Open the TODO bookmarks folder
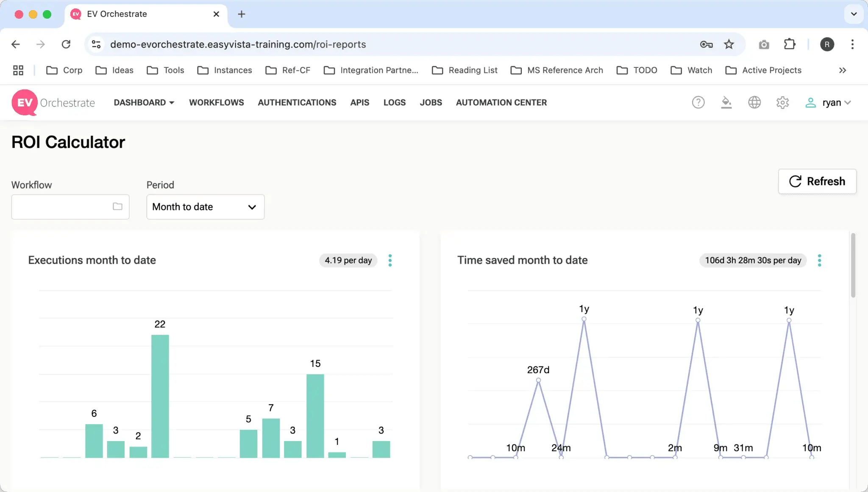Viewport: 868px width, 492px height. pos(637,70)
